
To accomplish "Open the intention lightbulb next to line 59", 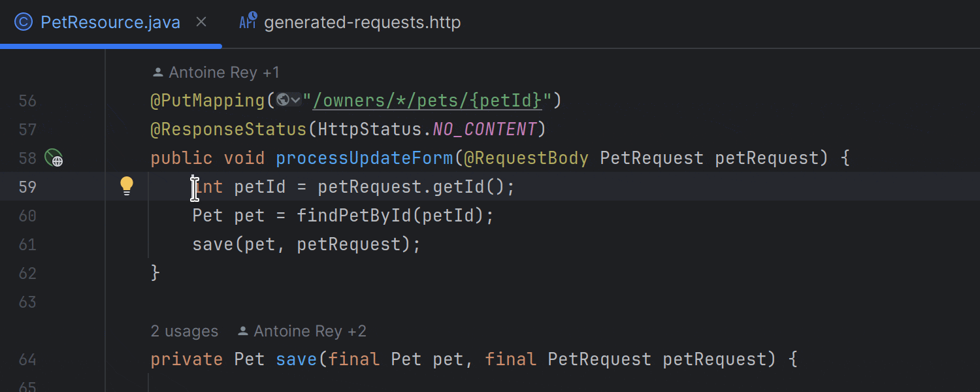I will (126, 186).
